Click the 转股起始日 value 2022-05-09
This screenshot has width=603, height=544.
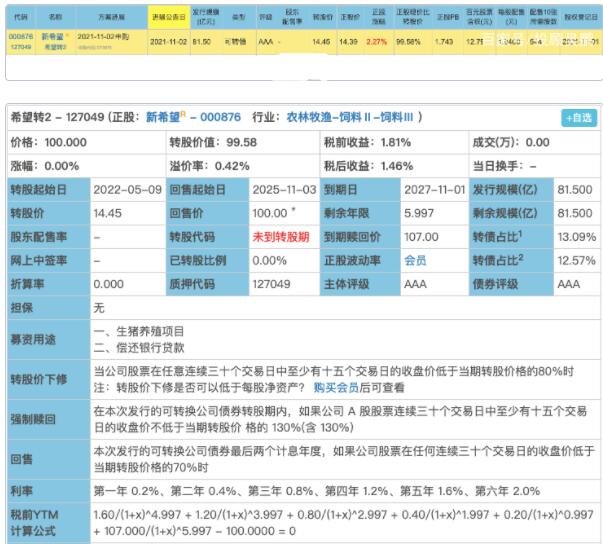128,190
